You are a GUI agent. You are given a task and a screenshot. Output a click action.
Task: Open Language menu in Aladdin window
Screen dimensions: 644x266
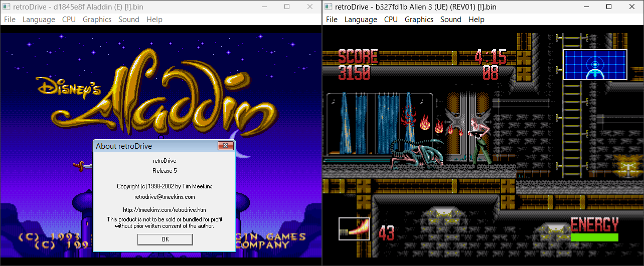(39, 20)
